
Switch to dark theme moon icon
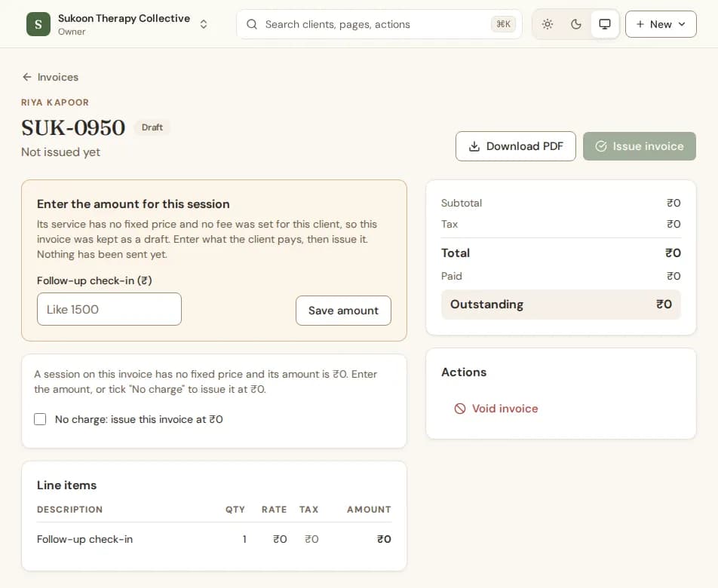coord(576,24)
